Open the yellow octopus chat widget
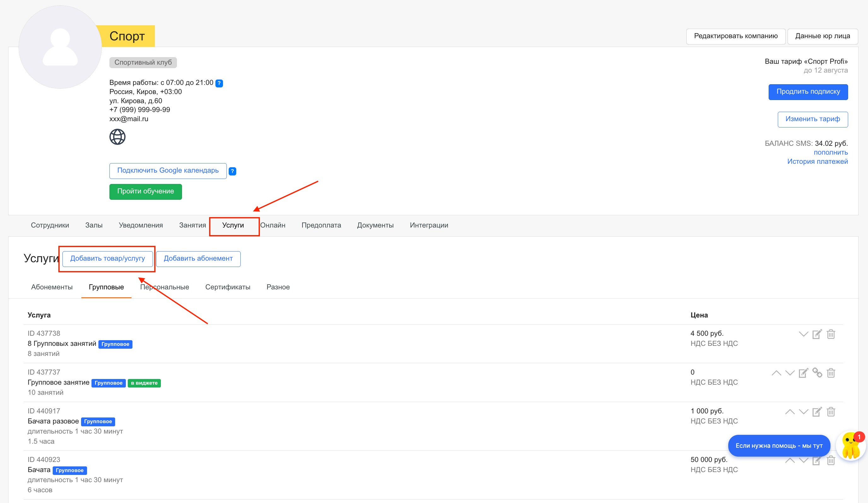Screen dimensions: 868x503 [x=851, y=446]
